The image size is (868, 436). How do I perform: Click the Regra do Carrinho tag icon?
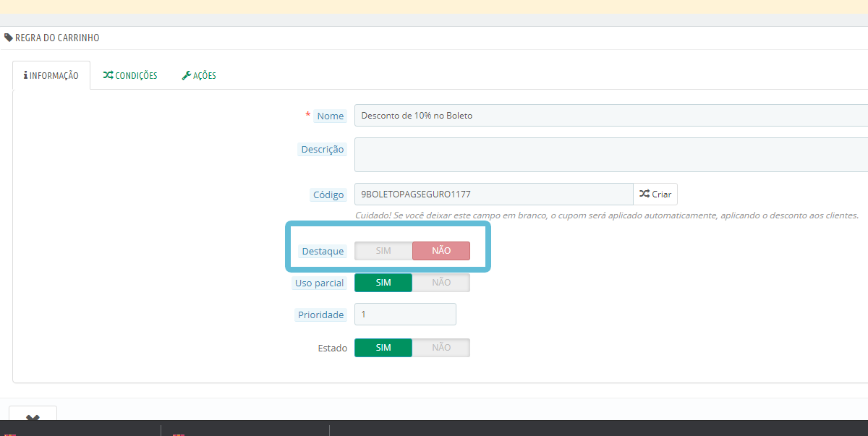9,38
